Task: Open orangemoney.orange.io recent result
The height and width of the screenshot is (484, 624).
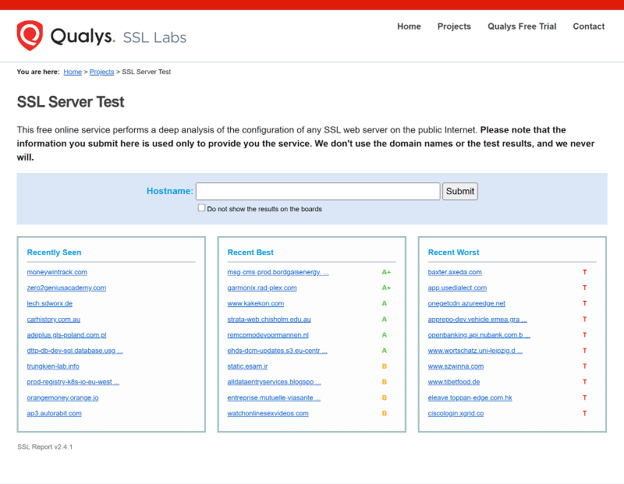Action: tap(62, 397)
